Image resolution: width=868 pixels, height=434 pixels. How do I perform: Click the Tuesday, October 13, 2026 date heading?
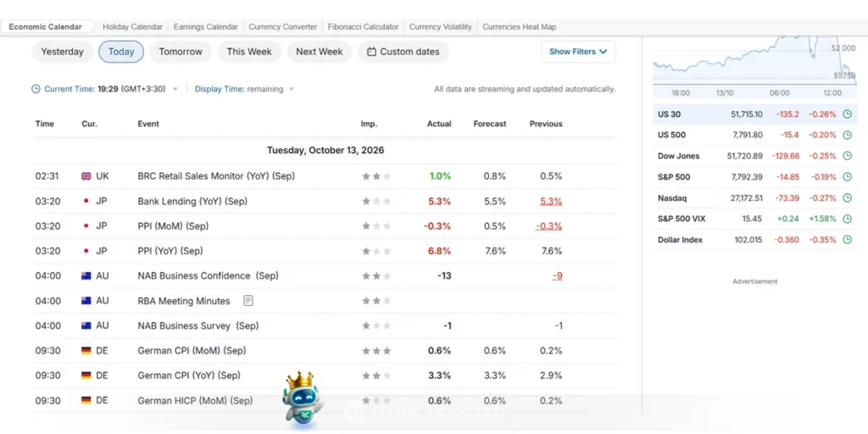(325, 150)
